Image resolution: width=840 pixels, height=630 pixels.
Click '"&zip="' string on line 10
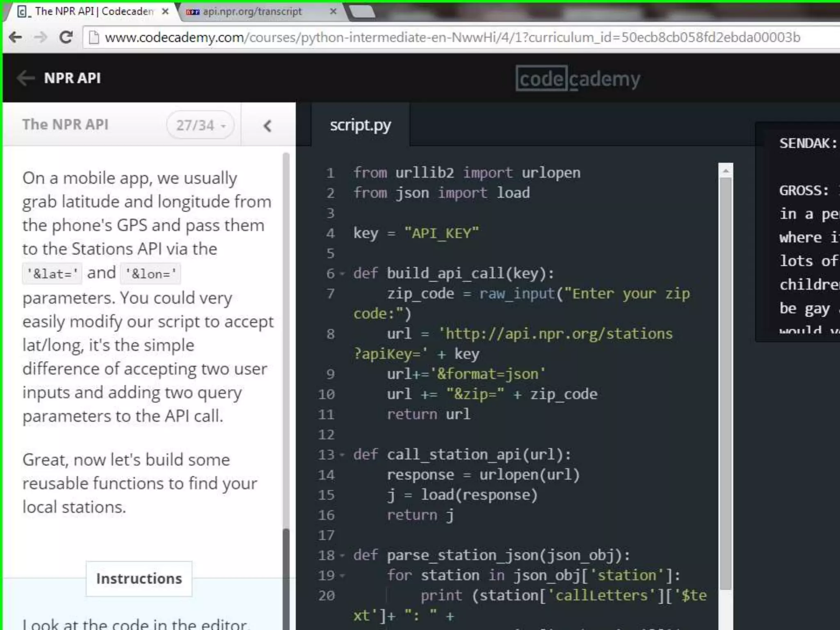(475, 394)
